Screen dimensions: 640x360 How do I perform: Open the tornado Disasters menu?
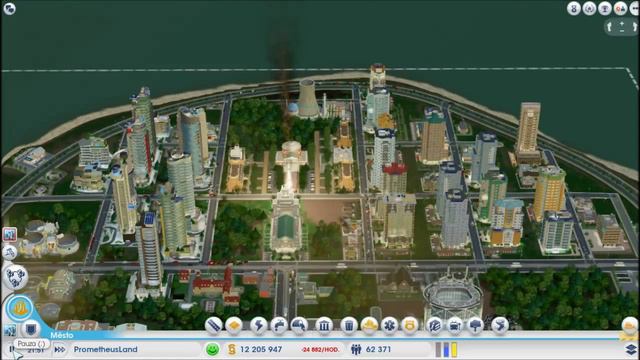500,325
